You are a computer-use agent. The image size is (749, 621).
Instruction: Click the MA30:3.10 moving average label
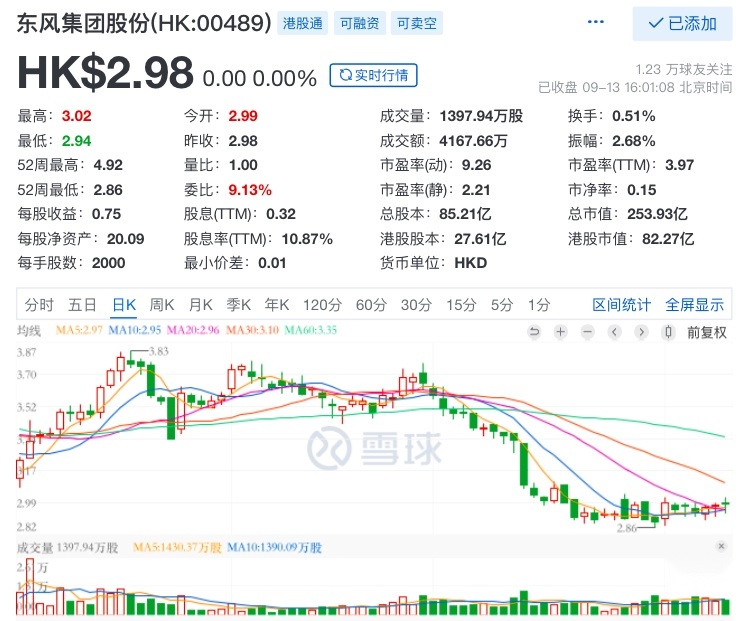[x=252, y=330]
